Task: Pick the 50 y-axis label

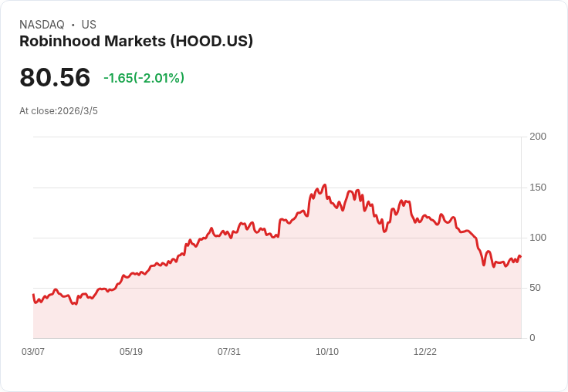Action: [535, 288]
